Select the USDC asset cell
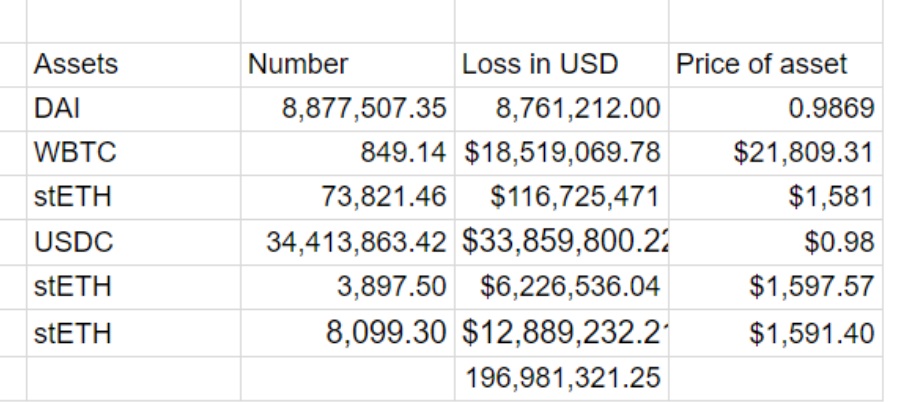Screen dimensions: 918x402 click(133, 242)
